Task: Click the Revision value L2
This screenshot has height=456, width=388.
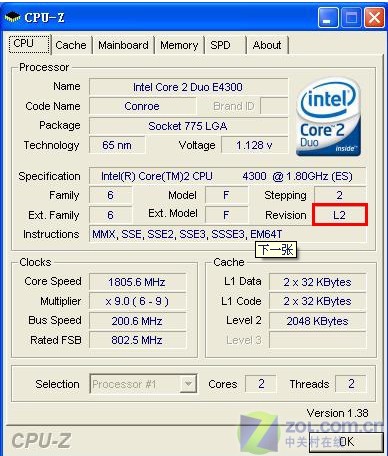Action: tap(340, 215)
